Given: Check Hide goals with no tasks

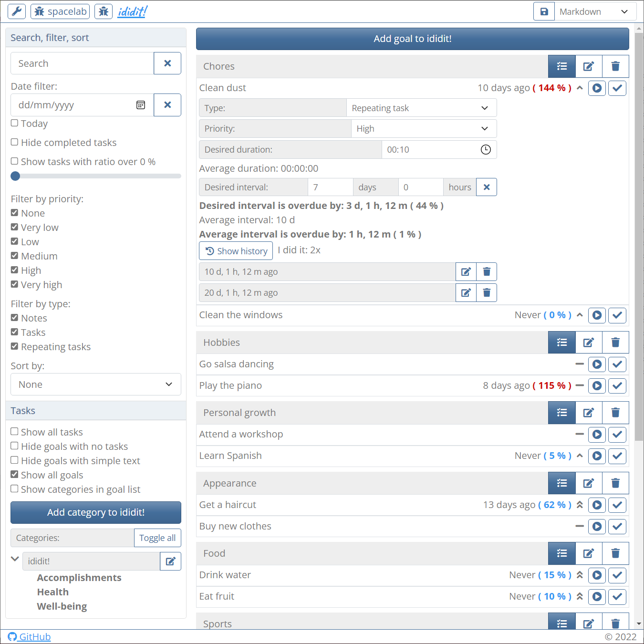Looking at the screenshot, I should coord(15,446).
